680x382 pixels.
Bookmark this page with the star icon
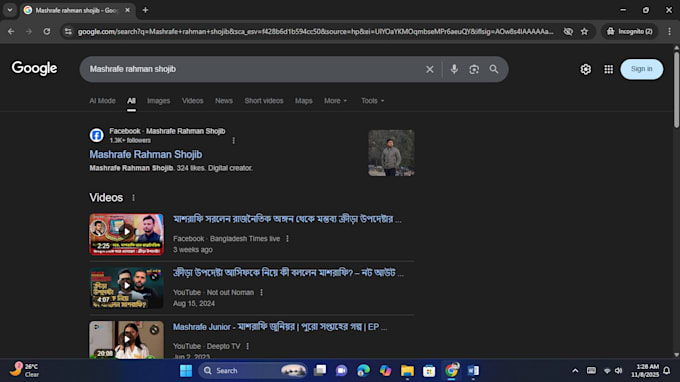coord(585,32)
